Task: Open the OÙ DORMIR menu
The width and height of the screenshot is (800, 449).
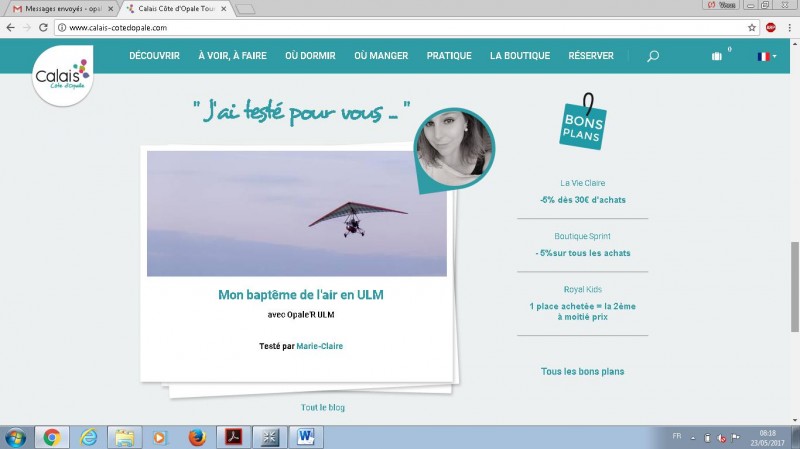Action: pos(310,56)
